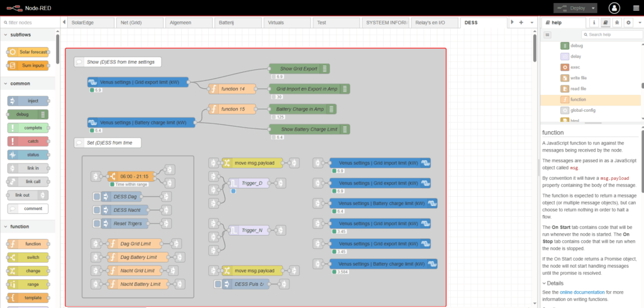The image size is (644, 308).
Task: Click the filter nodes search field
Action: pos(31,23)
